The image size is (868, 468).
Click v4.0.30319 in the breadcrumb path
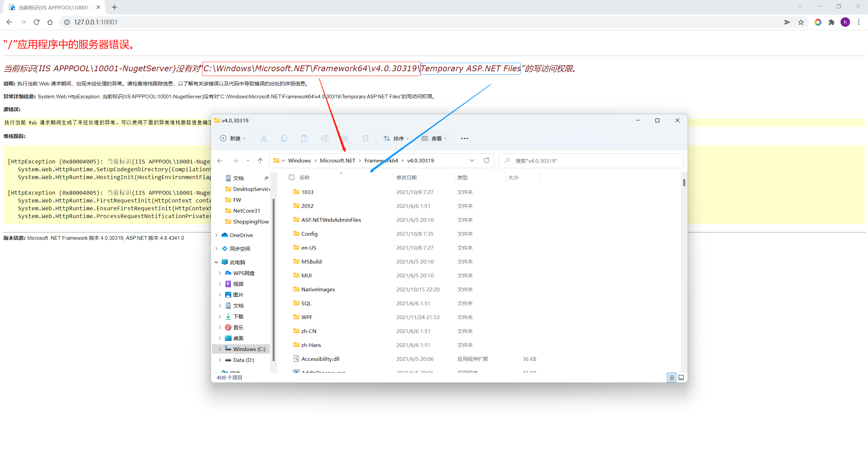[420, 160]
